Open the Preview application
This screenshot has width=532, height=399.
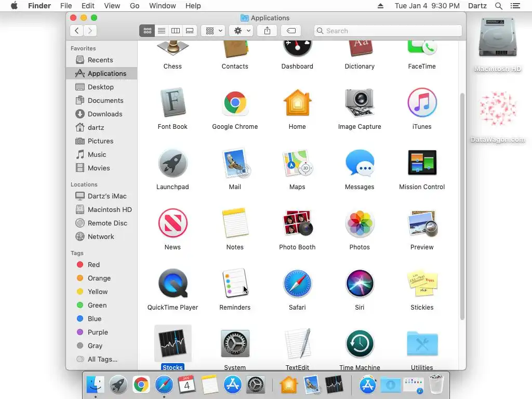tap(422, 223)
